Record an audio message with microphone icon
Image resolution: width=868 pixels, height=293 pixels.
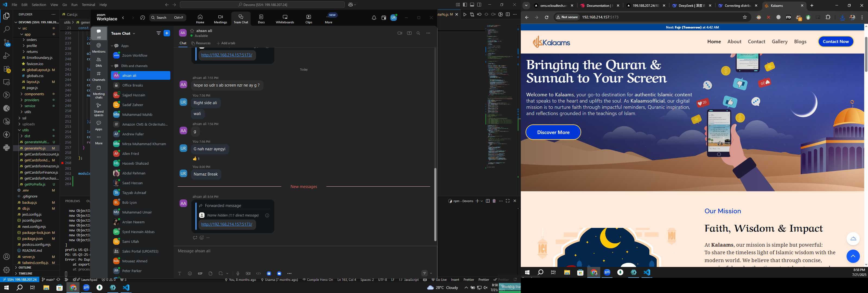coord(238,273)
